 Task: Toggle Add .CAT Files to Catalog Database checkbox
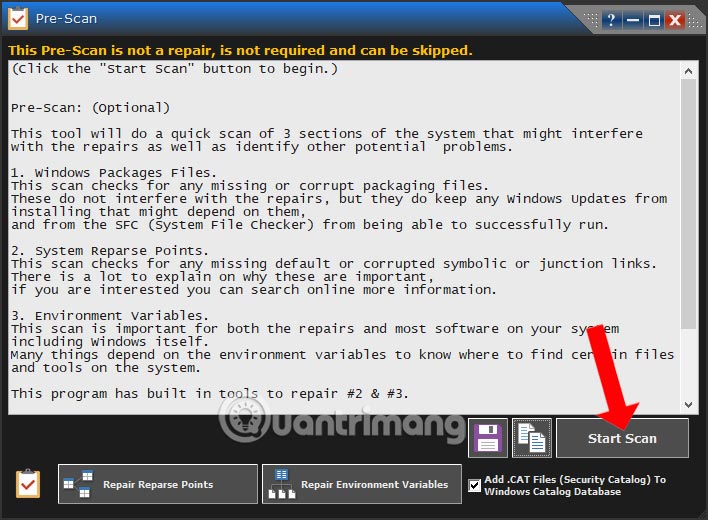coord(474,485)
